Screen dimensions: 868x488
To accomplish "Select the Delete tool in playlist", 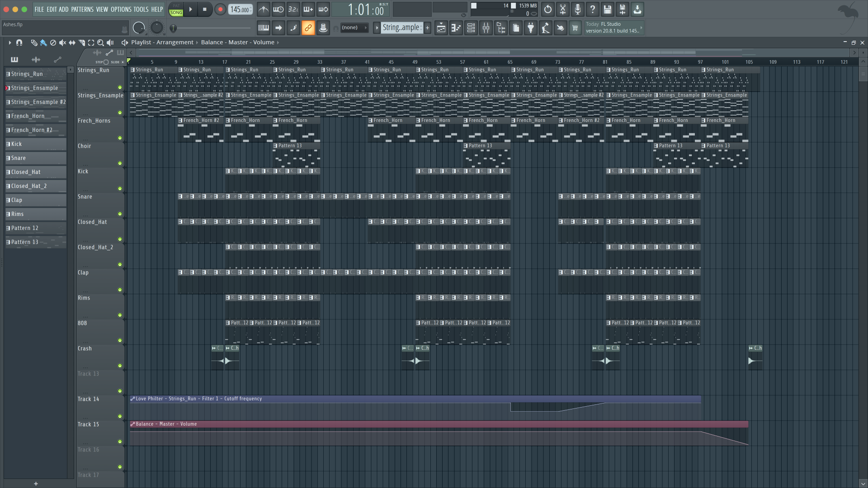I will click(53, 42).
